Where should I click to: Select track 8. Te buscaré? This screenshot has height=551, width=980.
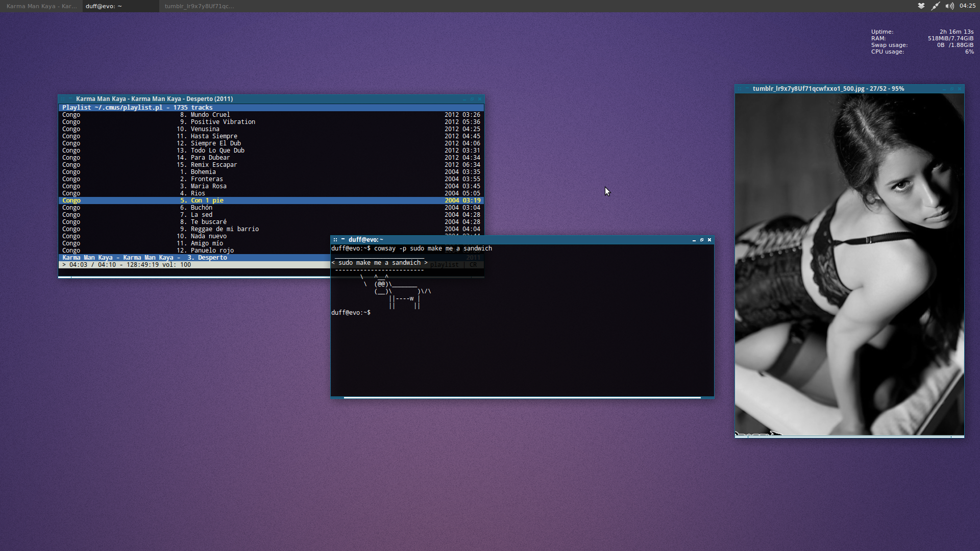271,222
